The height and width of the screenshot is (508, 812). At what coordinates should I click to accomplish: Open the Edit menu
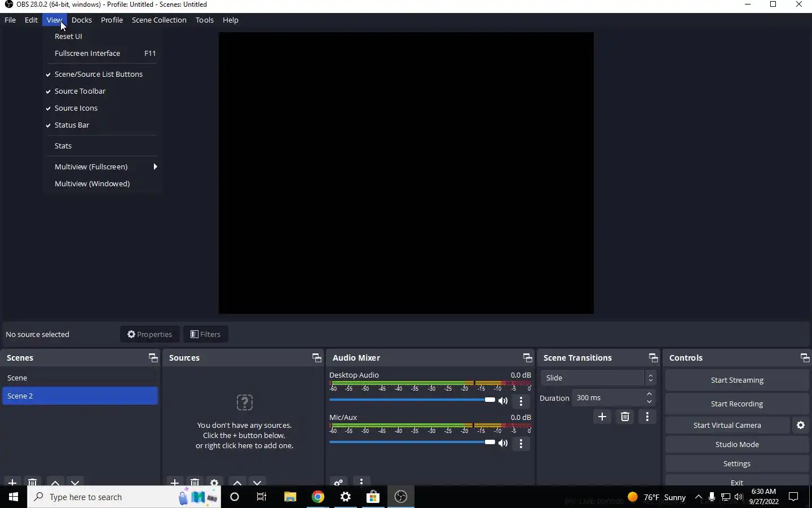[31, 20]
